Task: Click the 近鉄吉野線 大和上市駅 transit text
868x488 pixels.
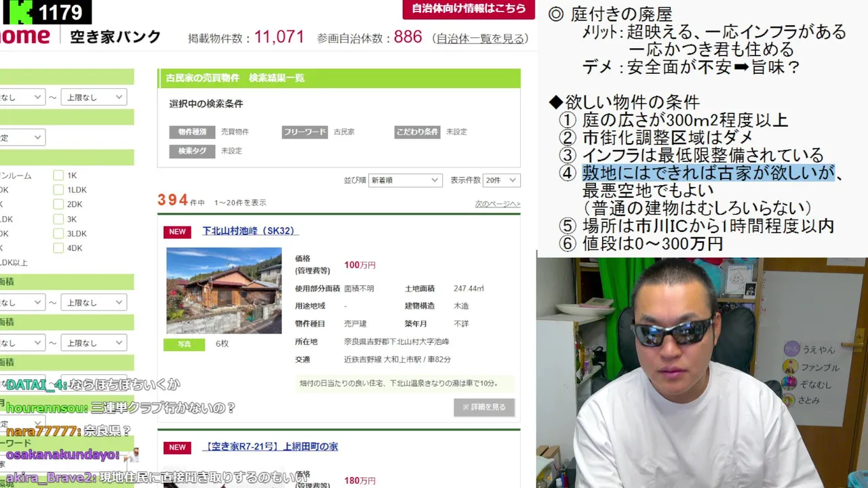Action: [x=397, y=359]
